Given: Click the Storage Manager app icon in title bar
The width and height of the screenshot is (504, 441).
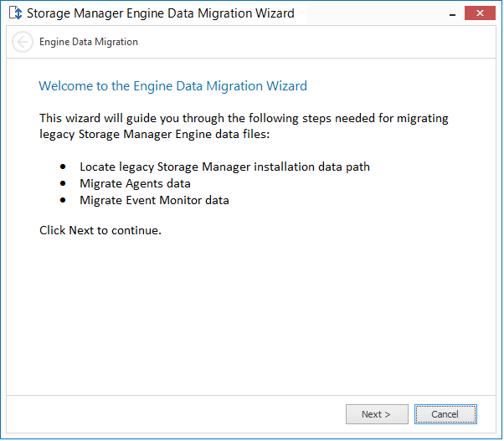Looking at the screenshot, I should coord(14,13).
